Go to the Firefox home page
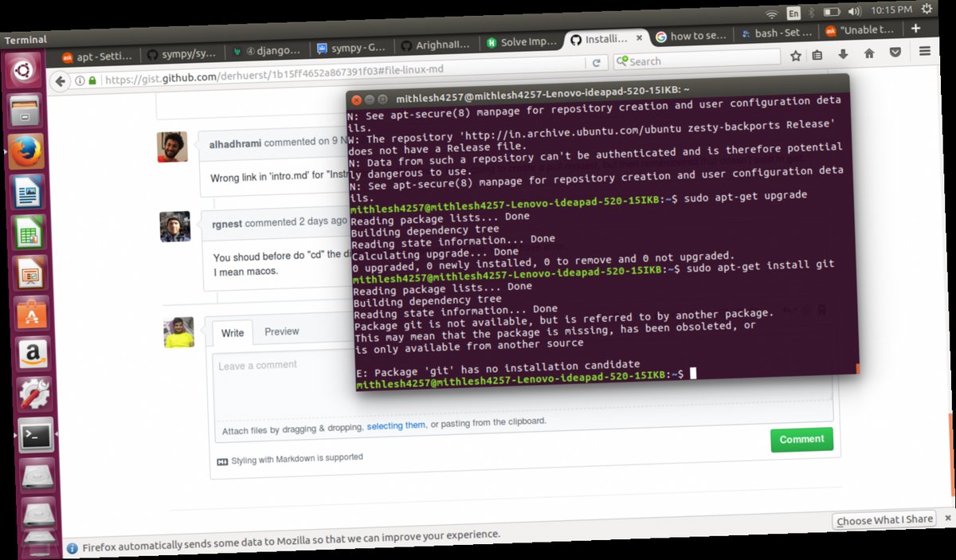Screen dimensions: 956x560 point(868,53)
